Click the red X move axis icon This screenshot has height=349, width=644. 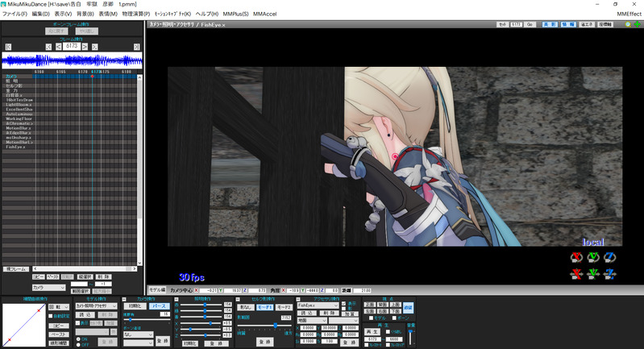coord(576,273)
